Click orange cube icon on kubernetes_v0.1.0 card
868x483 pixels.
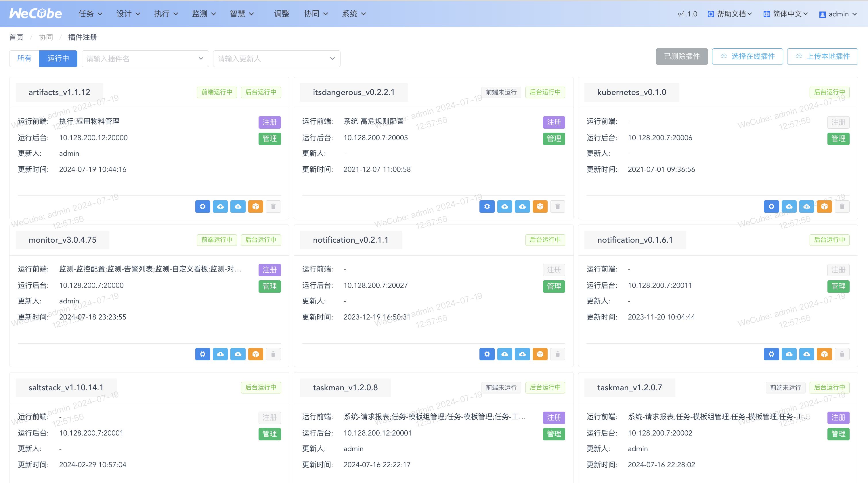click(x=825, y=206)
